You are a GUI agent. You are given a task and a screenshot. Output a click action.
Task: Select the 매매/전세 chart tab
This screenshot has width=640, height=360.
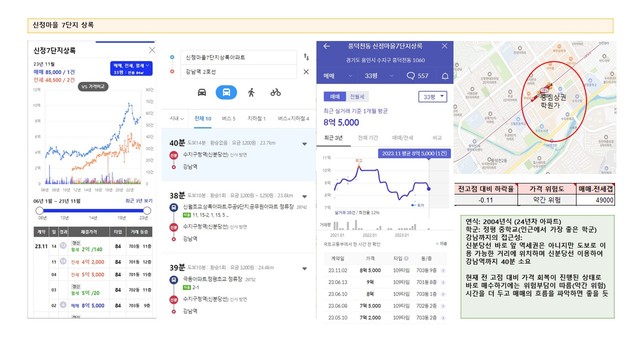coord(402,138)
